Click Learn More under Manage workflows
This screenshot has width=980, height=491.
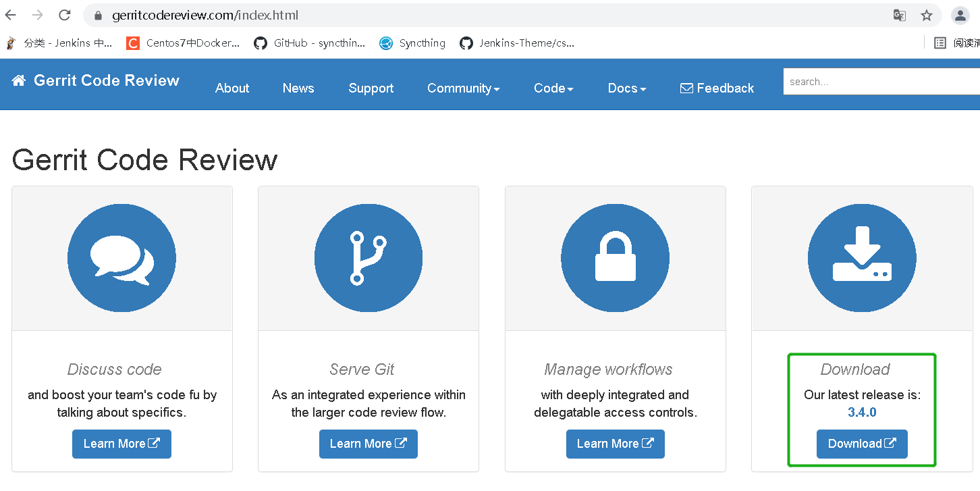click(x=616, y=444)
